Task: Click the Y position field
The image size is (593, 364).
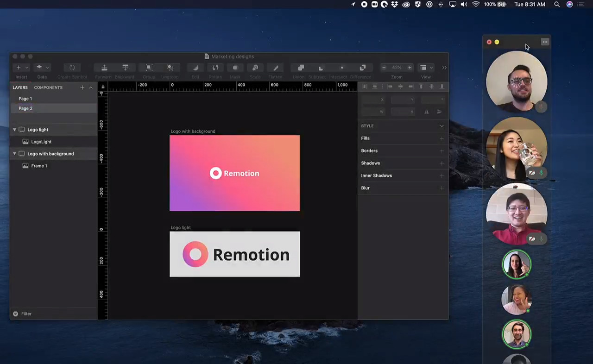Action: click(x=403, y=100)
